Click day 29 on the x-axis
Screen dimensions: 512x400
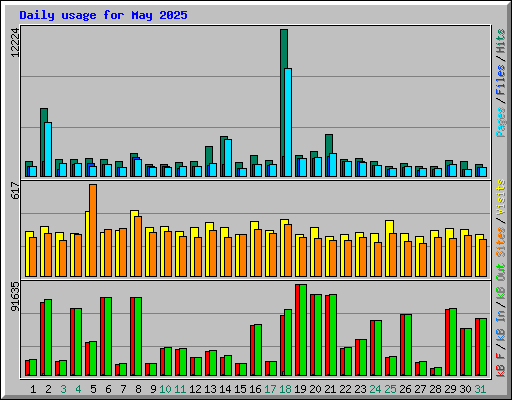[x=450, y=389]
